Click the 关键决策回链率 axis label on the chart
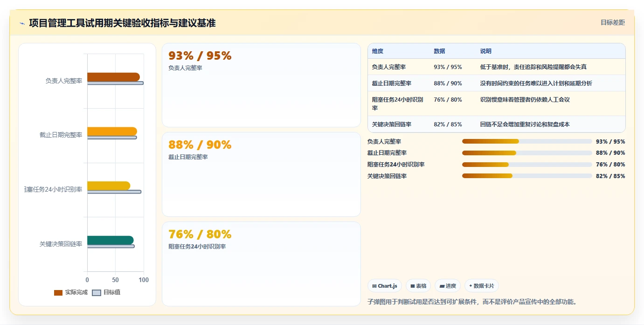644x325 pixels. pos(61,244)
